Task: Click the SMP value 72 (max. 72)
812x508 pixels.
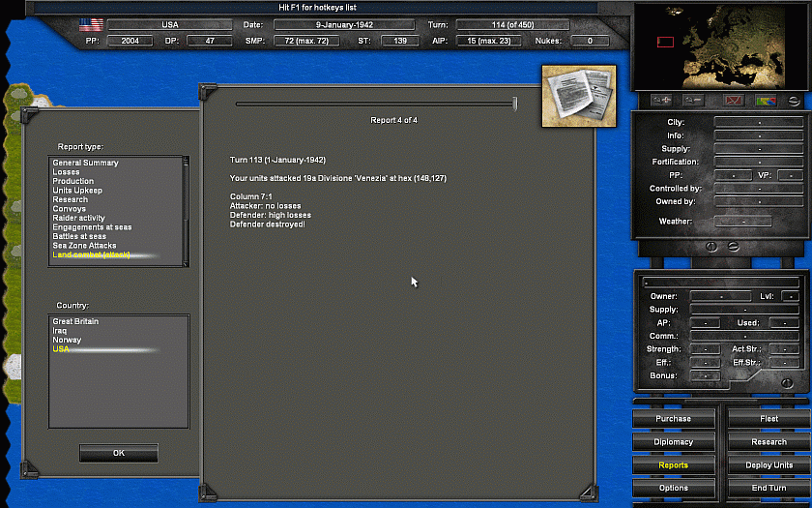Action: (x=306, y=41)
